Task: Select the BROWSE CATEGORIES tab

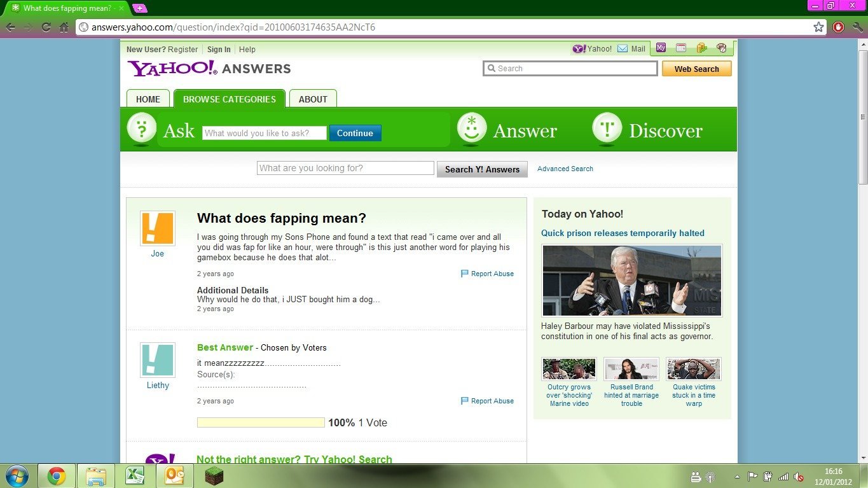Action: click(x=230, y=99)
